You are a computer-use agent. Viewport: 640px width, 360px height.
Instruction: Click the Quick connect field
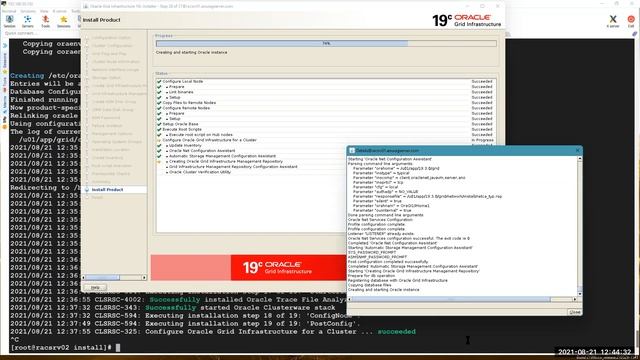tap(41, 33)
